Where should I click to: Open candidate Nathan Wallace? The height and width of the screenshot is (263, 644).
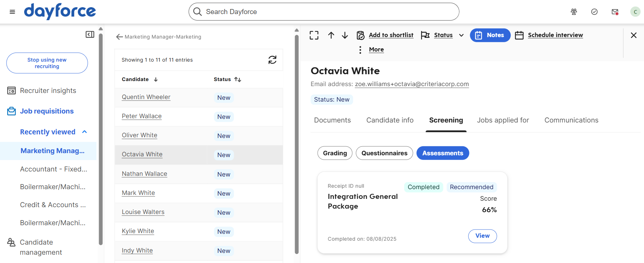pyautogui.click(x=145, y=174)
